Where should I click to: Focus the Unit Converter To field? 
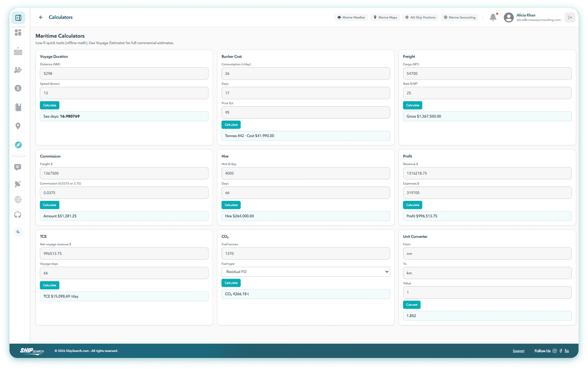(487, 273)
